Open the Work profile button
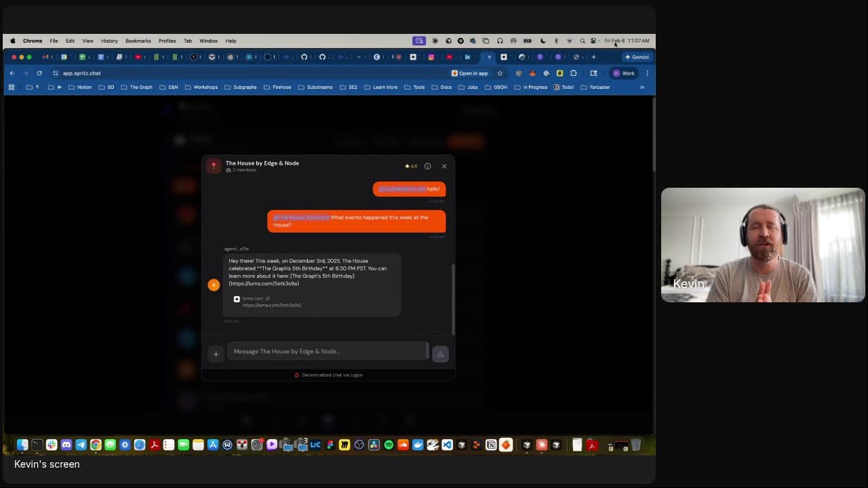 [624, 73]
